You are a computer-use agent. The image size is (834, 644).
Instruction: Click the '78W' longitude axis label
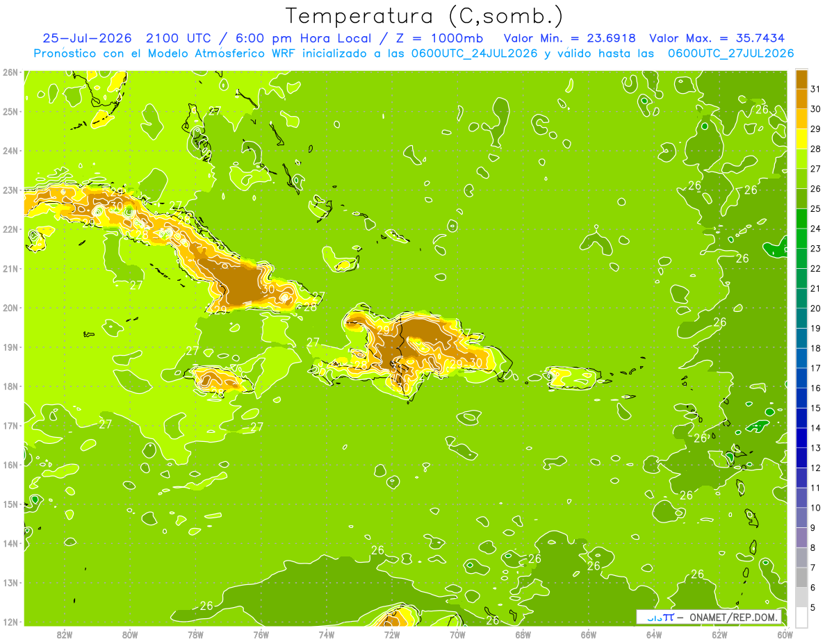pos(195,634)
